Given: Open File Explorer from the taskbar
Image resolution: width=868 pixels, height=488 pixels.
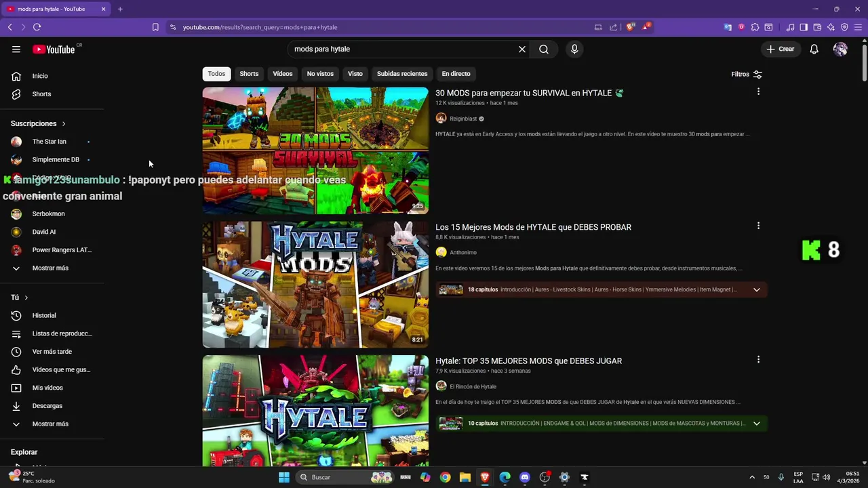Looking at the screenshot, I should tap(465, 477).
